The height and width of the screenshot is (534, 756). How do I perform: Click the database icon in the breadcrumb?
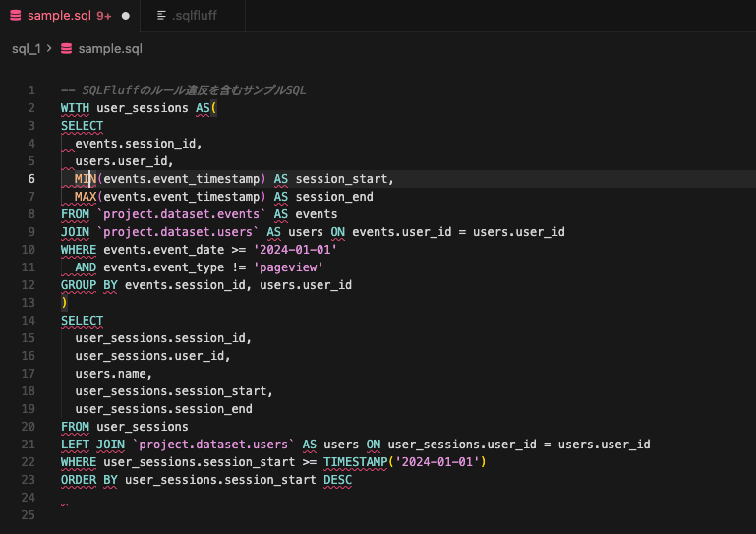tap(66, 48)
